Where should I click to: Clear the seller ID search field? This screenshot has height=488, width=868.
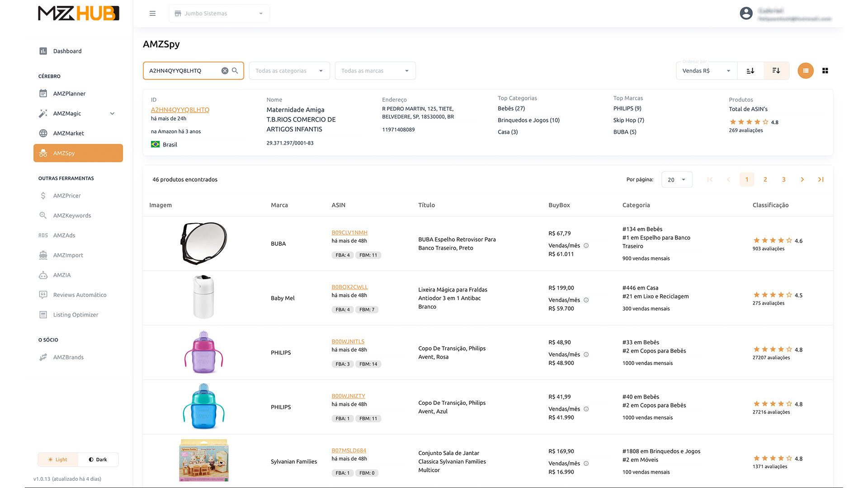[x=225, y=70]
